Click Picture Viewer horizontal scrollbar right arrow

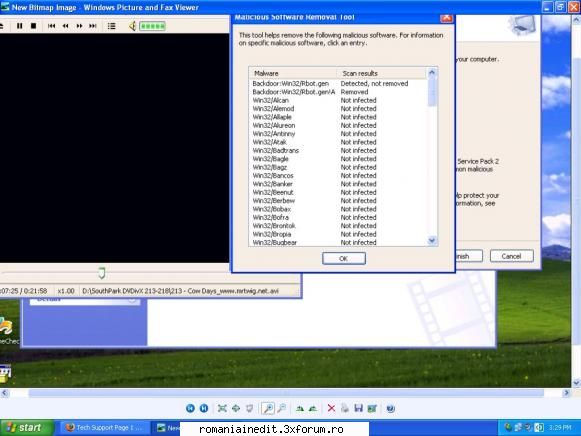point(566,393)
